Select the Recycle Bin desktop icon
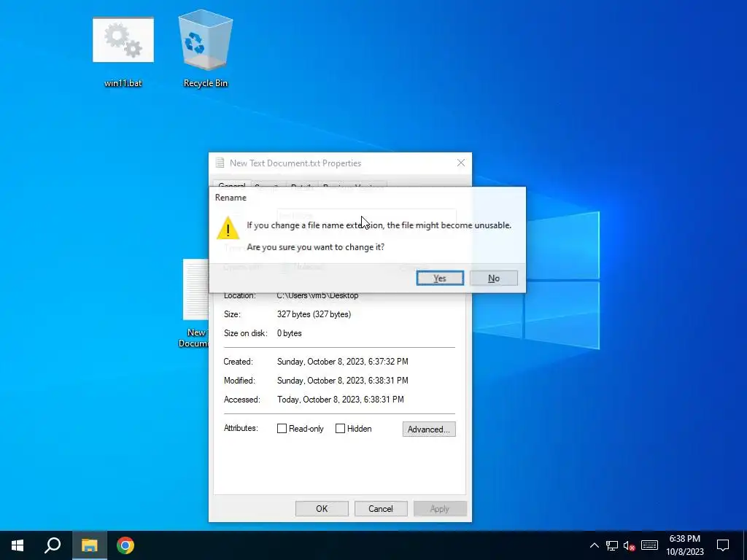 point(205,50)
